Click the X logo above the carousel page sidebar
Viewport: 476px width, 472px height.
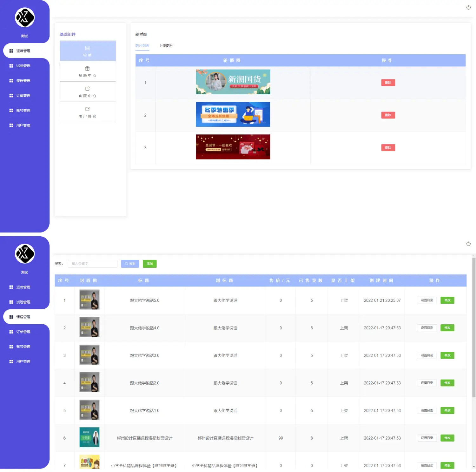(x=25, y=17)
